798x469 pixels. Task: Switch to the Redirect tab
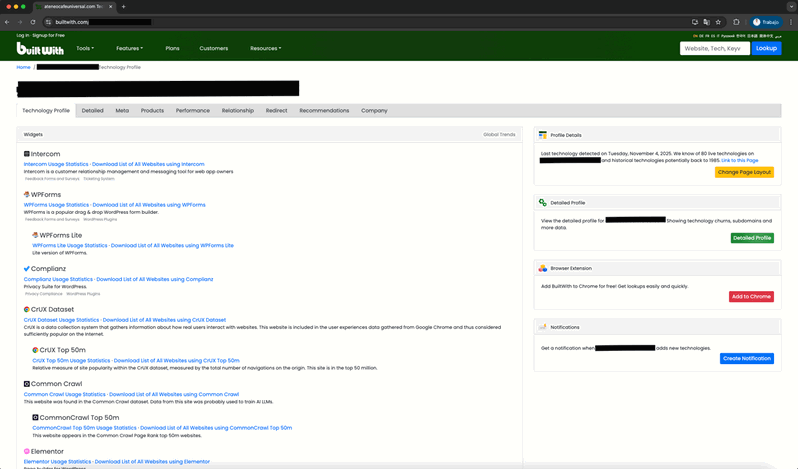pos(276,110)
